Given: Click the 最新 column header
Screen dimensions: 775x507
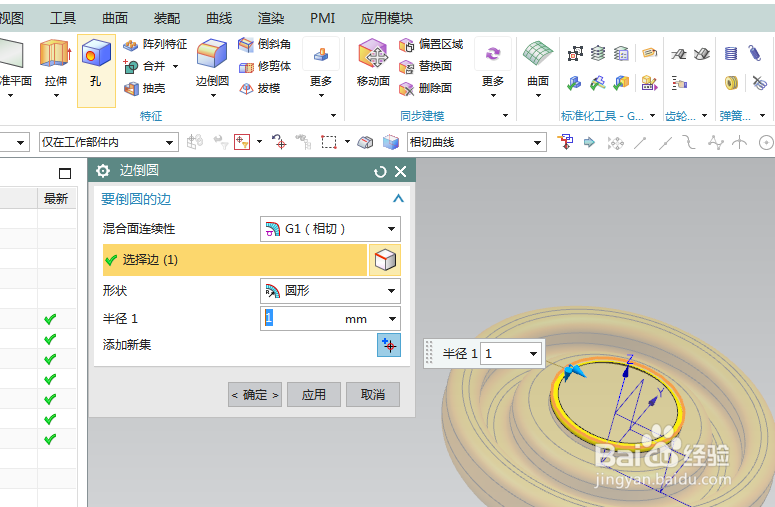Looking at the screenshot, I should point(56,199).
